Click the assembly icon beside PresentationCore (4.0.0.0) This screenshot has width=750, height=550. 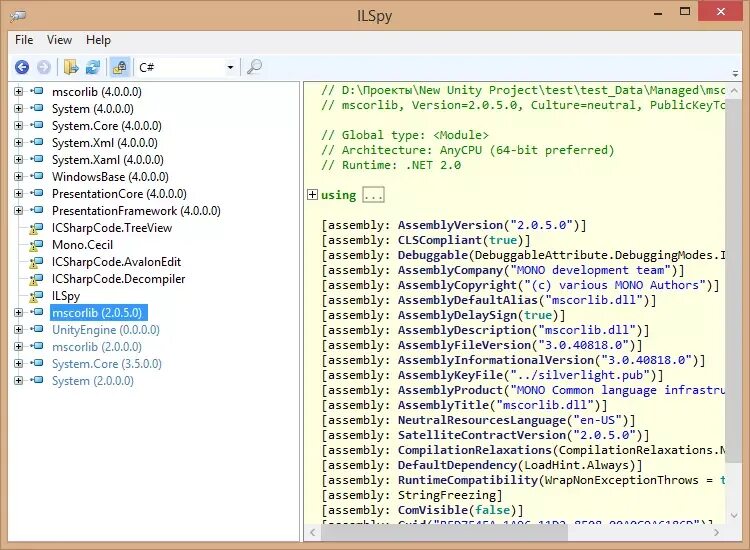point(37,193)
